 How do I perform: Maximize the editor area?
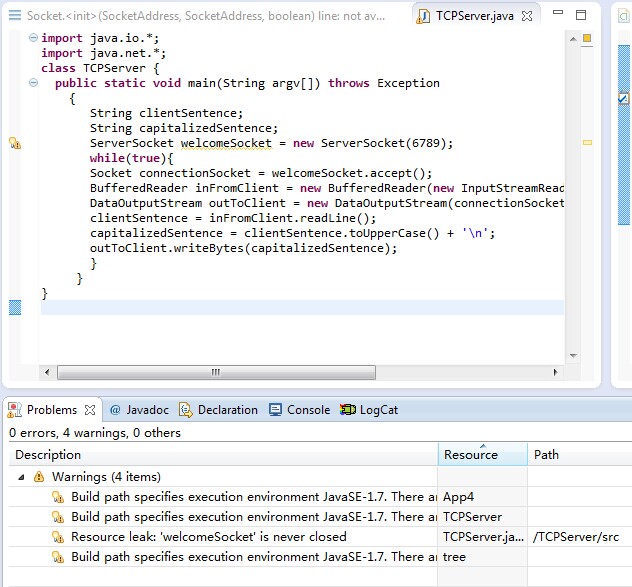pyautogui.click(x=581, y=15)
